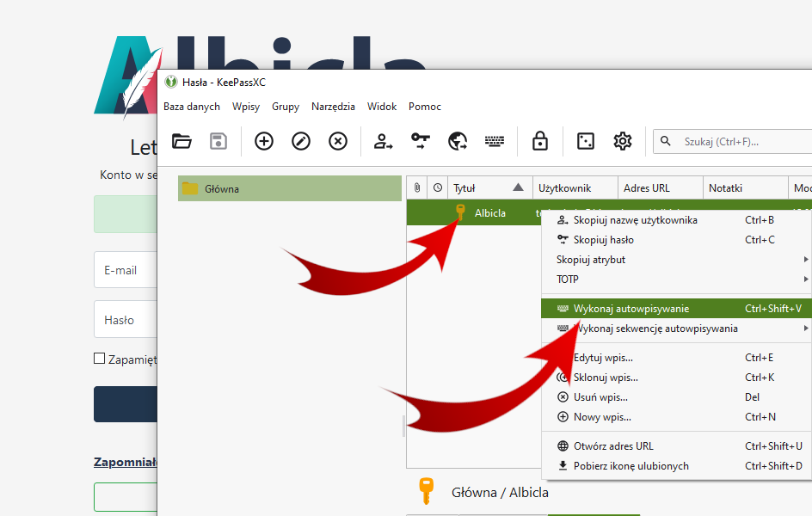The height and width of the screenshot is (516, 812).
Task: Delete entry with X circle toolbar icon
Action: click(x=338, y=141)
